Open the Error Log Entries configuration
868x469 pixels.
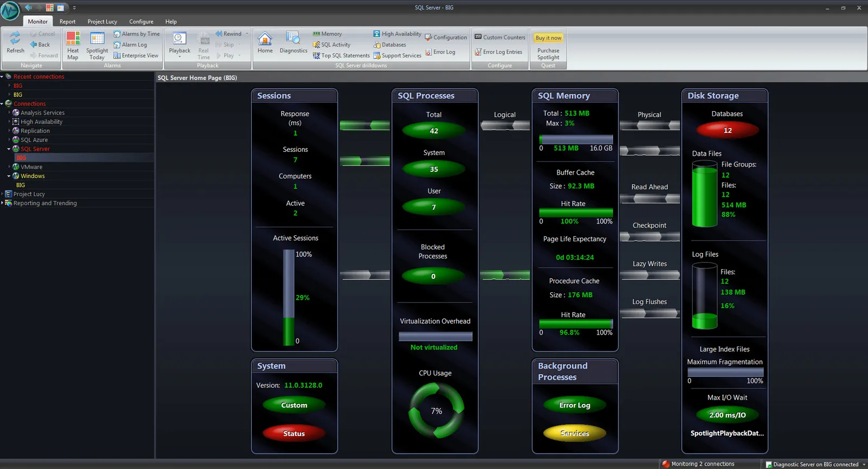(499, 52)
